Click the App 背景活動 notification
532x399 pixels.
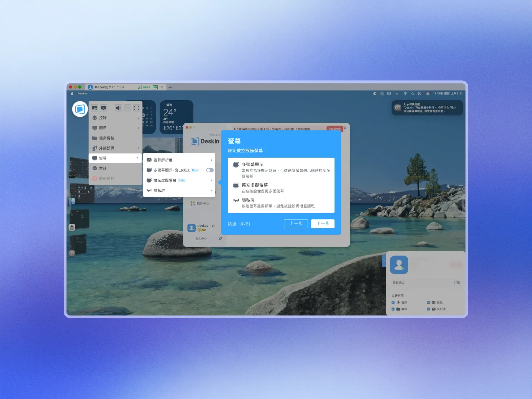click(x=427, y=108)
